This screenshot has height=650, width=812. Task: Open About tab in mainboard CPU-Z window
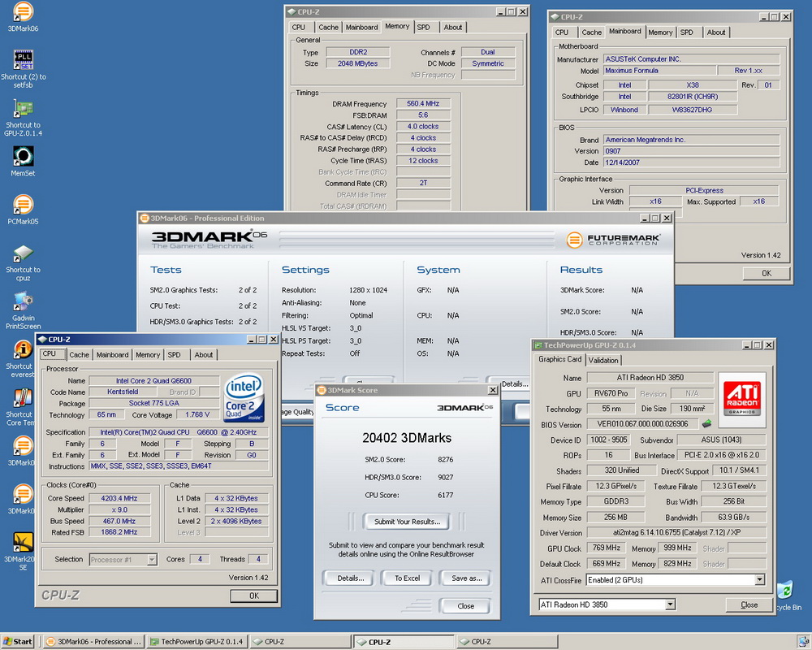point(716,32)
